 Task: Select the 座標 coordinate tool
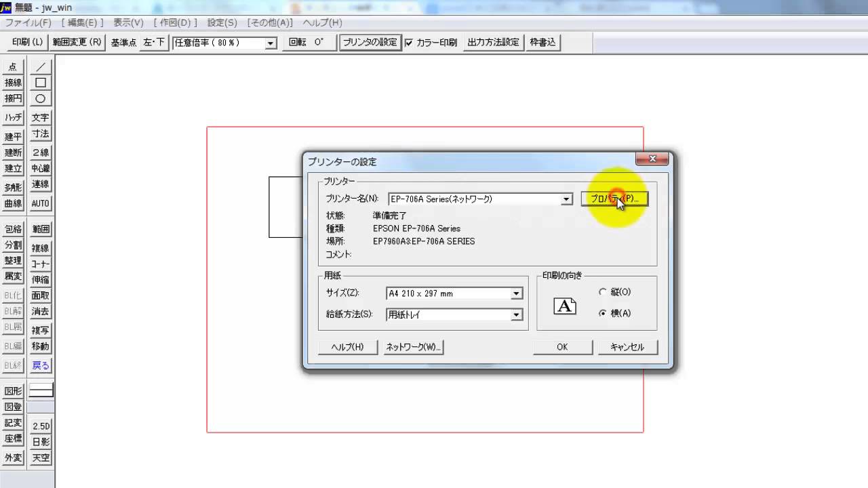tap(13, 439)
